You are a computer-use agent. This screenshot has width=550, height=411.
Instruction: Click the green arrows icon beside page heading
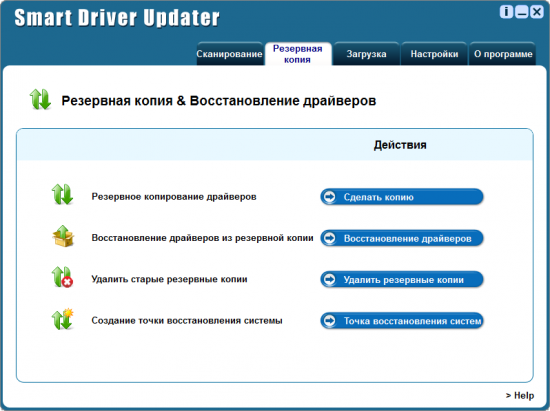point(40,99)
